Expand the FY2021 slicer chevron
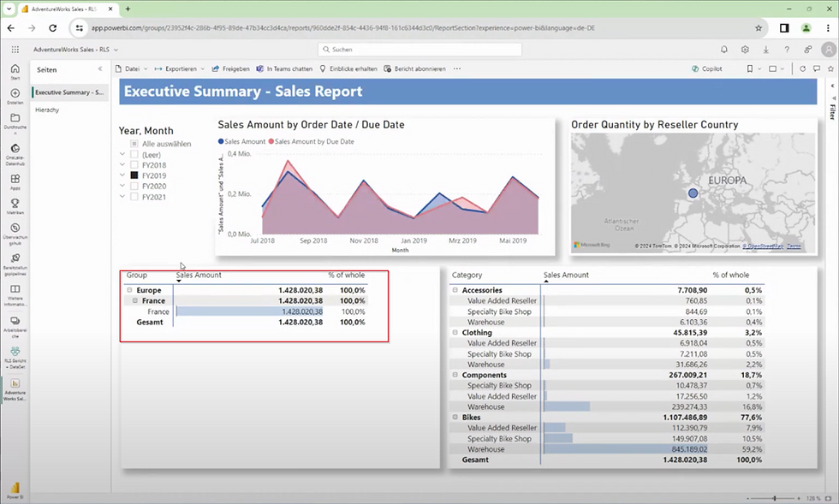 tap(122, 196)
